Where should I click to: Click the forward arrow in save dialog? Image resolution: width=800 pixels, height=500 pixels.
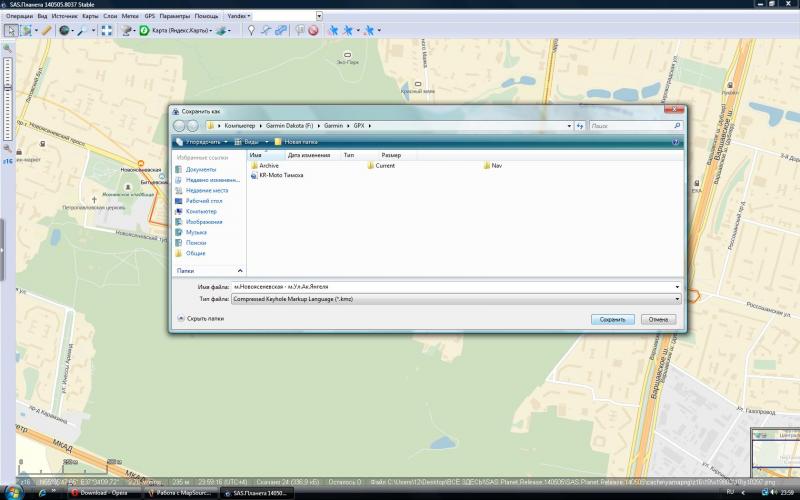pyautogui.click(x=192, y=126)
